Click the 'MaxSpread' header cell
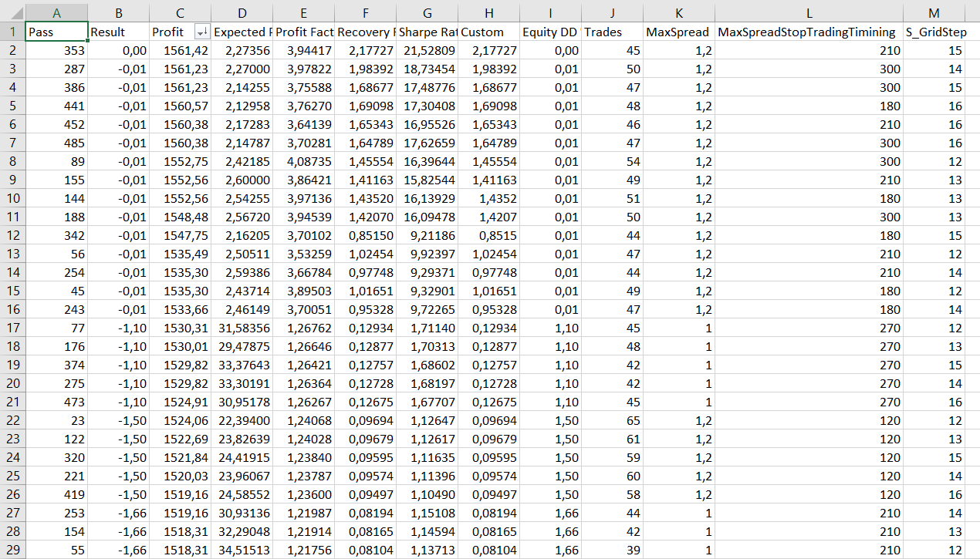The height and width of the screenshot is (559, 980). click(x=678, y=32)
